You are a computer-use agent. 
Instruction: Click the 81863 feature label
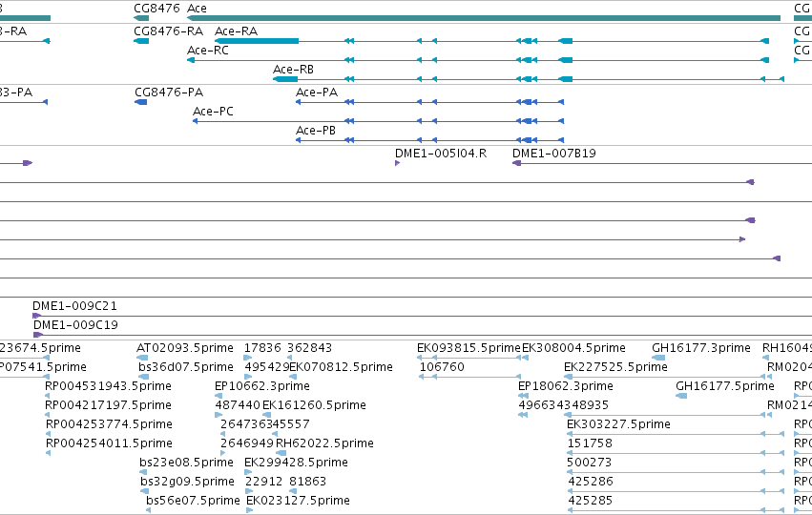point(307,482)
